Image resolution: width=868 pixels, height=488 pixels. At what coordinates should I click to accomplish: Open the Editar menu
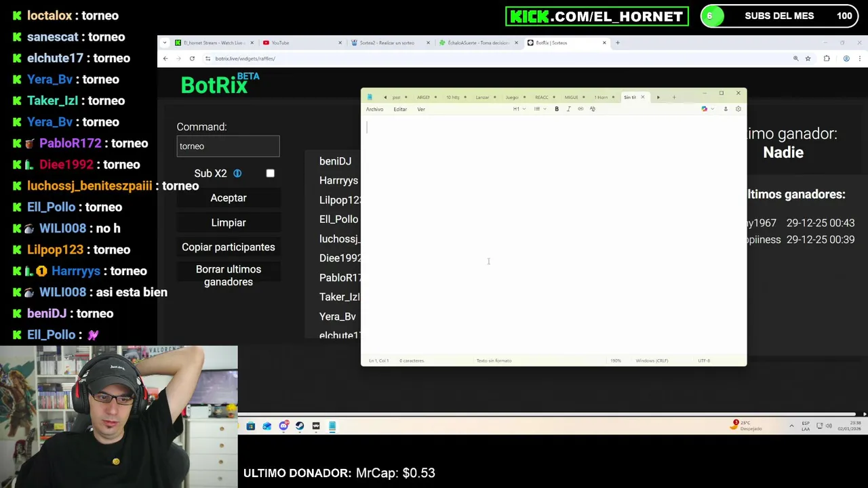400,110
